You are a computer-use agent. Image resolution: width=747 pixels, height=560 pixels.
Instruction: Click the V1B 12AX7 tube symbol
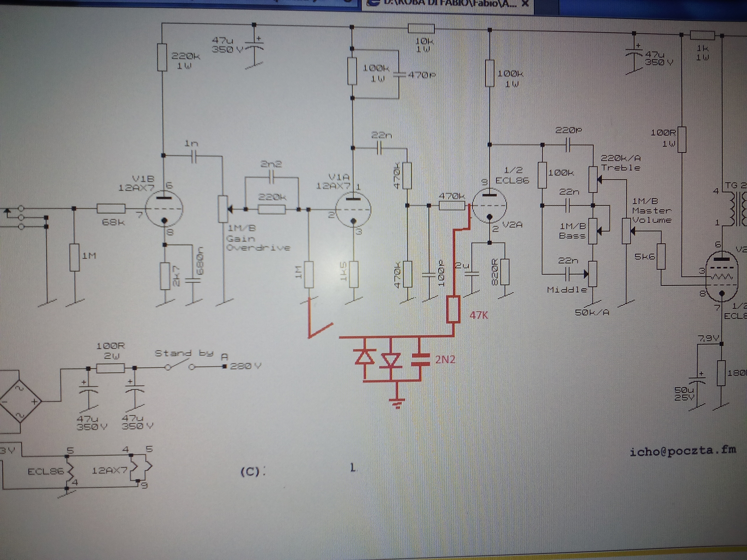(164, 208)
